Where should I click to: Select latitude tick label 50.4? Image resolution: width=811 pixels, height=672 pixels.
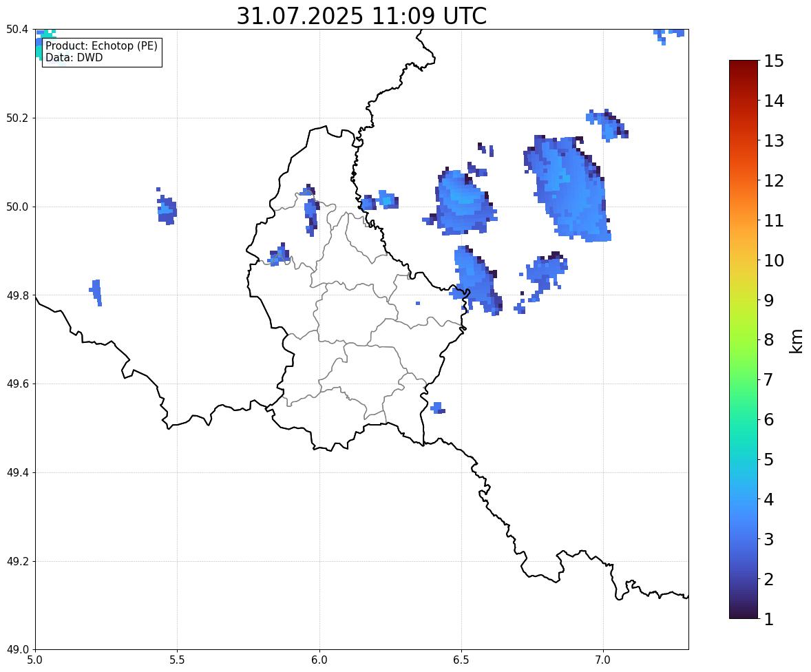point(17,30)
